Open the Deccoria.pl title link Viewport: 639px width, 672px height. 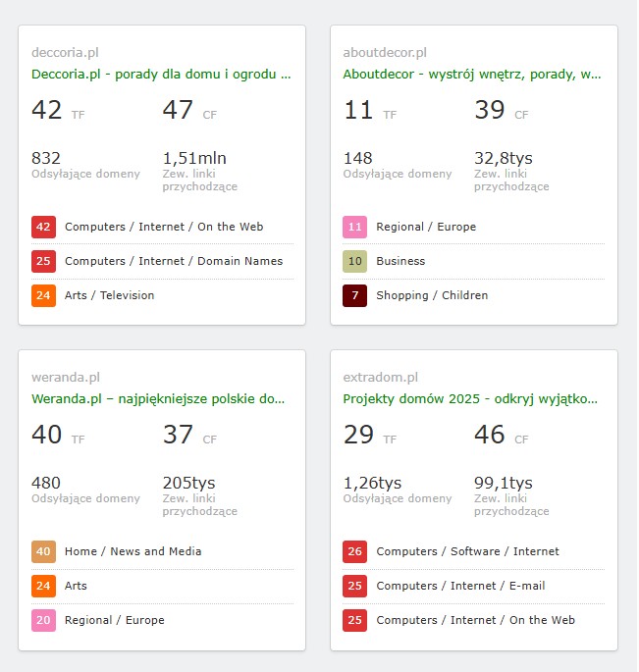click(x=161, y=75)
